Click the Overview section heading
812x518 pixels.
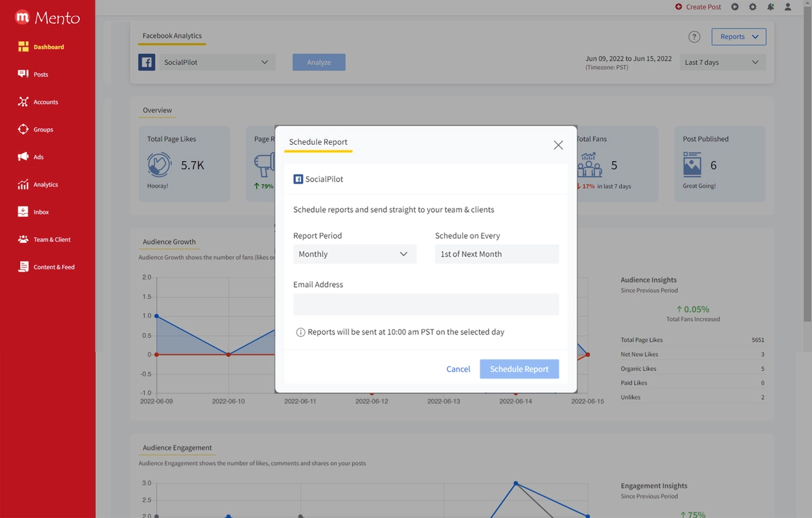(x=158, y=110)
